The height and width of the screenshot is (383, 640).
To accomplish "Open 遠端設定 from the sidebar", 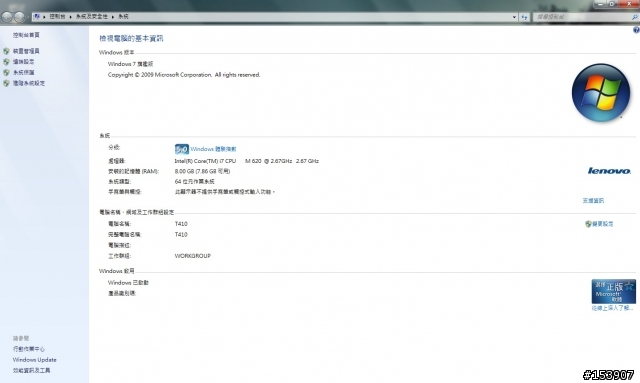I will point(23,62).
